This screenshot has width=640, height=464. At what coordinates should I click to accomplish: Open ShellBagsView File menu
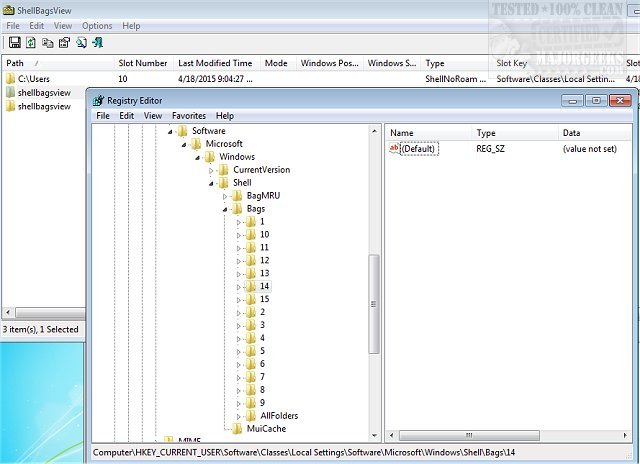[13, 26]
